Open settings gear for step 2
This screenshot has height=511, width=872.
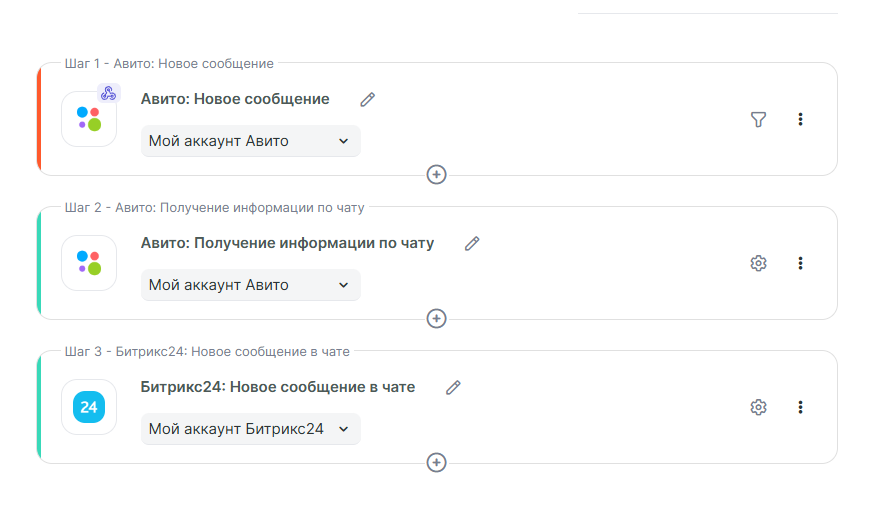pos(758,263)
